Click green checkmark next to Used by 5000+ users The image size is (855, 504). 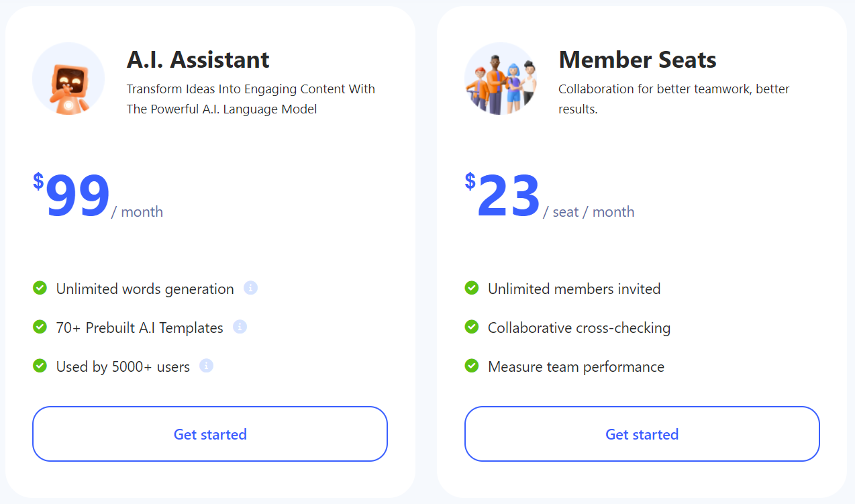click(x=40, y=366)
